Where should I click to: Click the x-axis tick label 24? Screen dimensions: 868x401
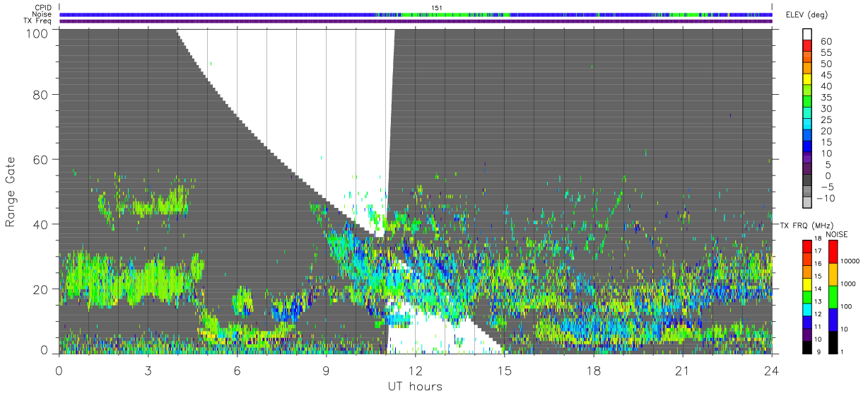771,371
